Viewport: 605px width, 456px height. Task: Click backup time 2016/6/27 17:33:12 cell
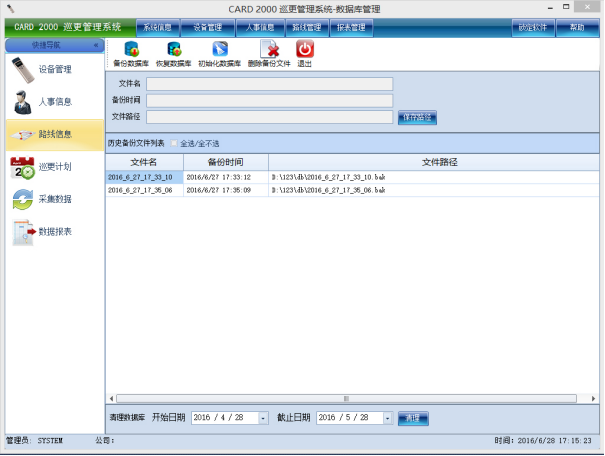(226, 177)
